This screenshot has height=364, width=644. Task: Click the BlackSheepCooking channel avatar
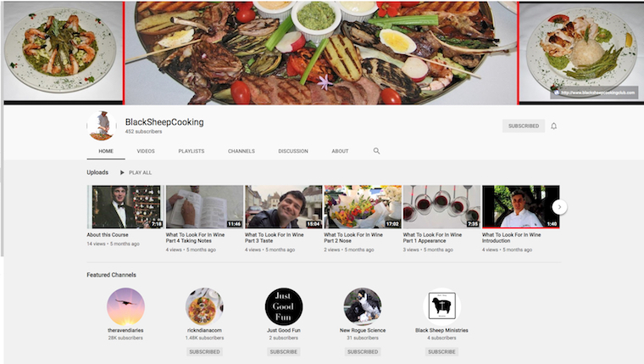click(x=102, y=126)
